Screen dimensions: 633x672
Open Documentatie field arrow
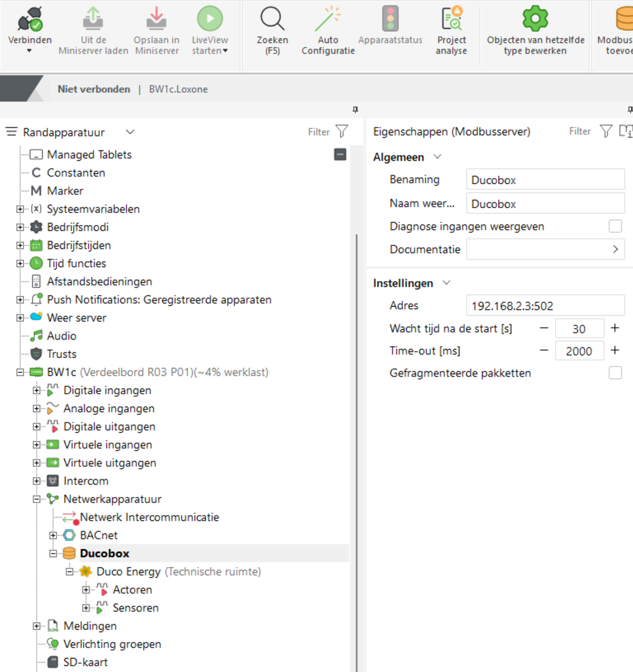coord(615,249)
